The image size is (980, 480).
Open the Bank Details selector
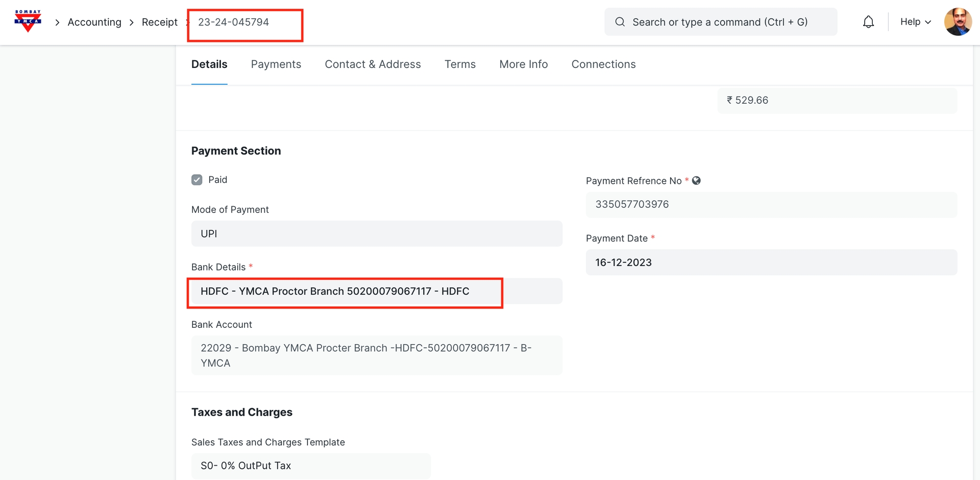pos(376,291)
